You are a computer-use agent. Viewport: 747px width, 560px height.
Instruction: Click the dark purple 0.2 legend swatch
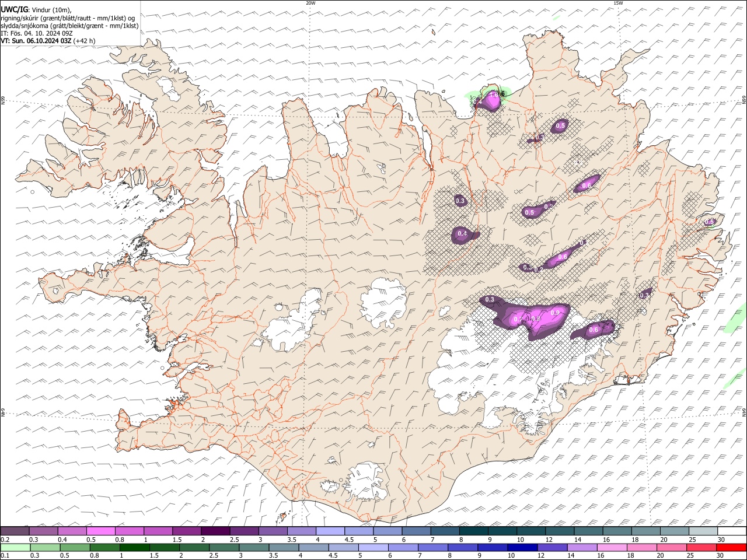(15, 531)
